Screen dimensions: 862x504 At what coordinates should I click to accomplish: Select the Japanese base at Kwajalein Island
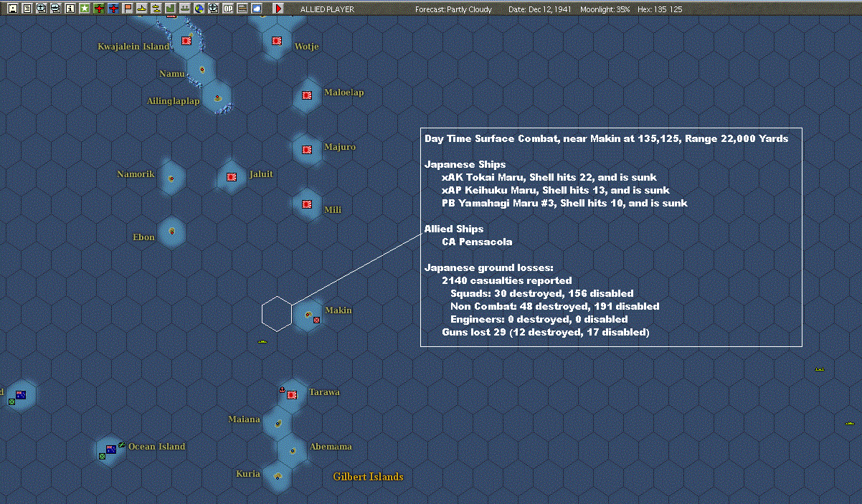187,41
